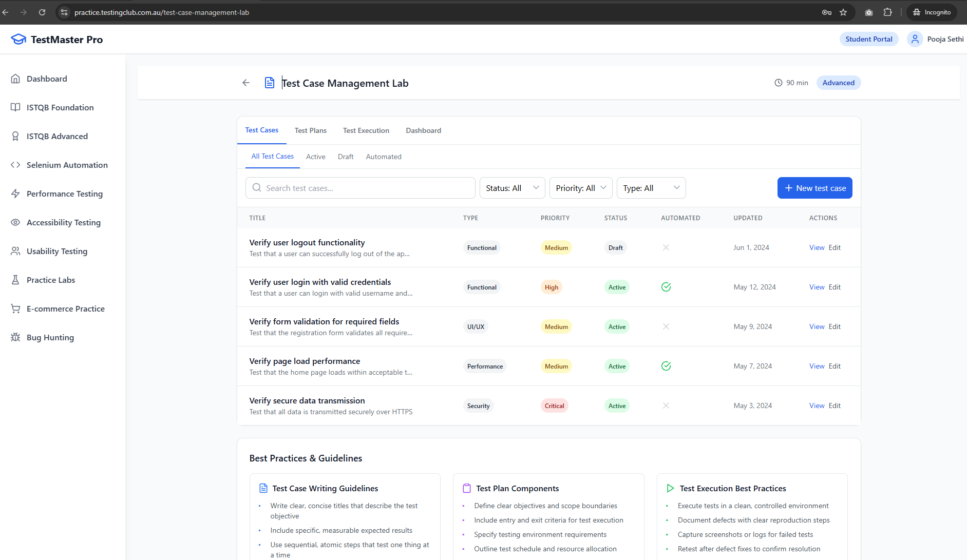967x560 pixels.
Task: Filter by the Draft sub-tab
Action: tap(346, 157)
